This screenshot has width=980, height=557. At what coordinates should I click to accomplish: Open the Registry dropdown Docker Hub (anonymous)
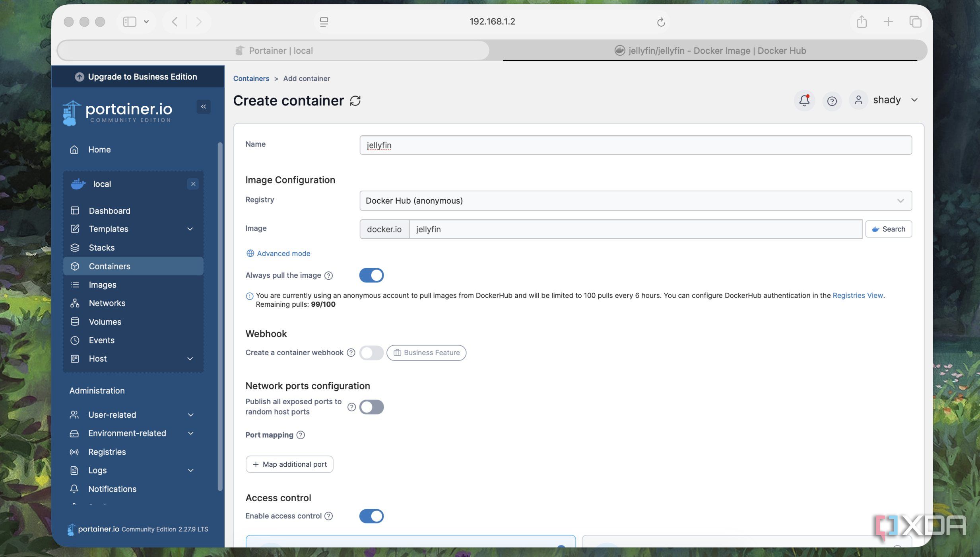(x=635, y=201)
